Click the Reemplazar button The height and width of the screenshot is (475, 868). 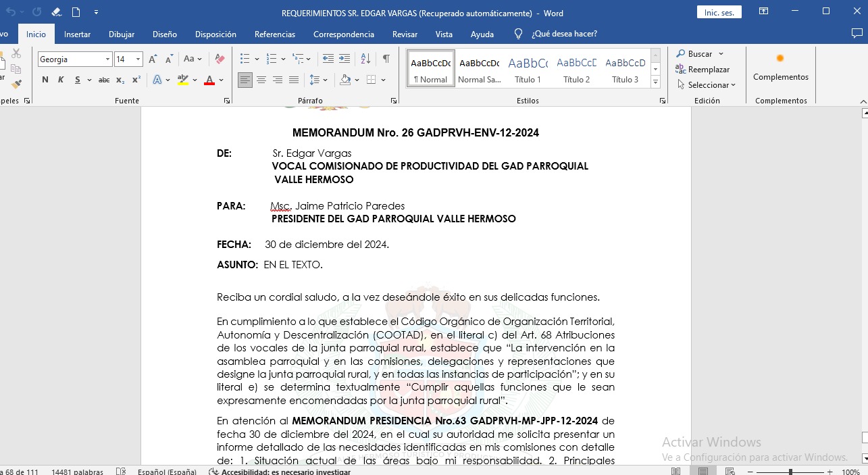703,70
